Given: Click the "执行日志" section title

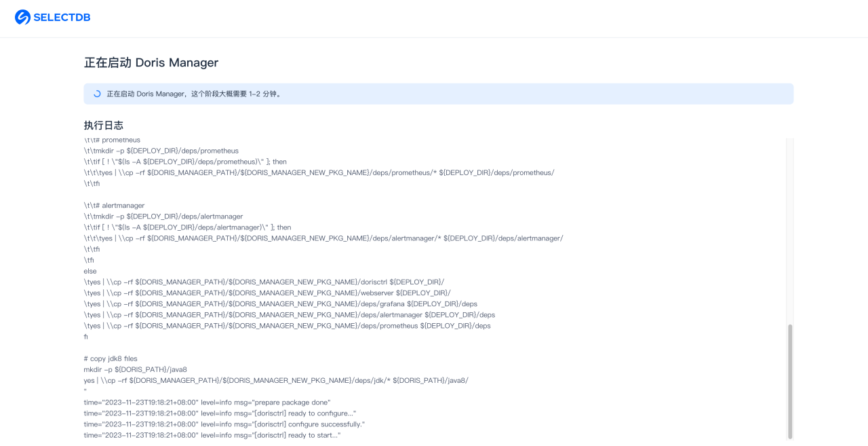Looking at the screenshot, I should point(104,126).
